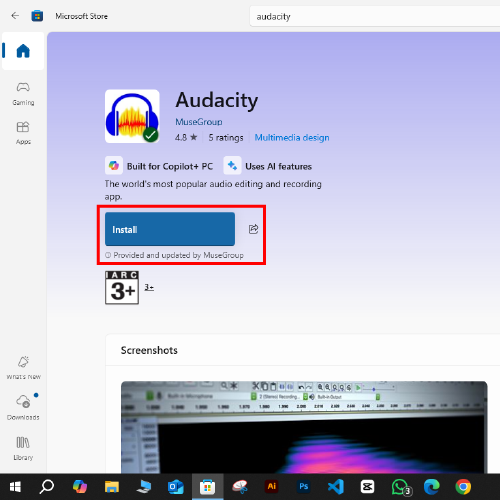The height and width of the screenshot is (500, 500).
Task: Go back with the arrow in Microsoft Store
Action: (15, 16)
